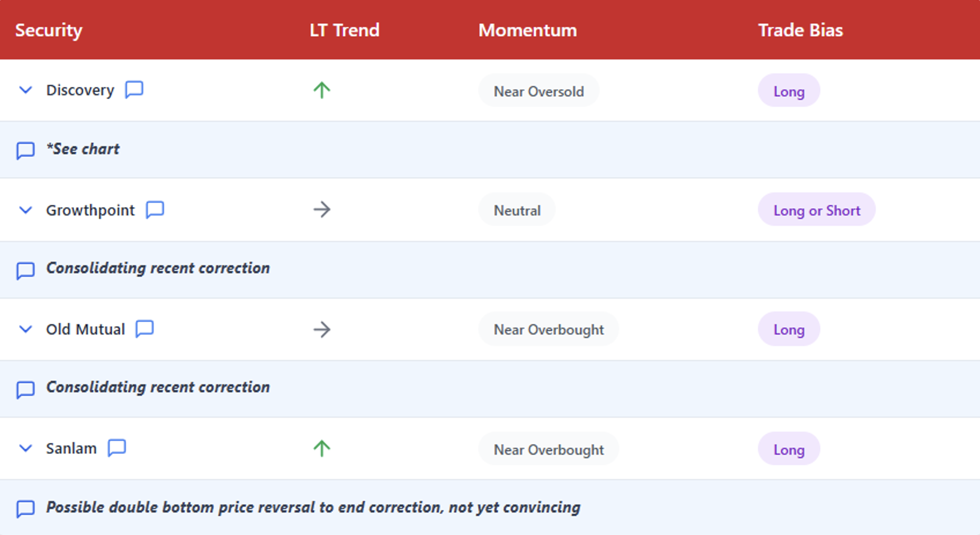Click the Trade Bias column header
The height and width of the screenshot is (535, 980).
click(800, 30)
